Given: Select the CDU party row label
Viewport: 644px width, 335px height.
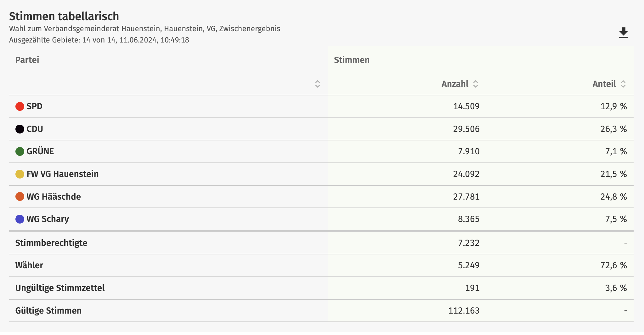Looking at the screenshot, I should (x=35, y=129).
